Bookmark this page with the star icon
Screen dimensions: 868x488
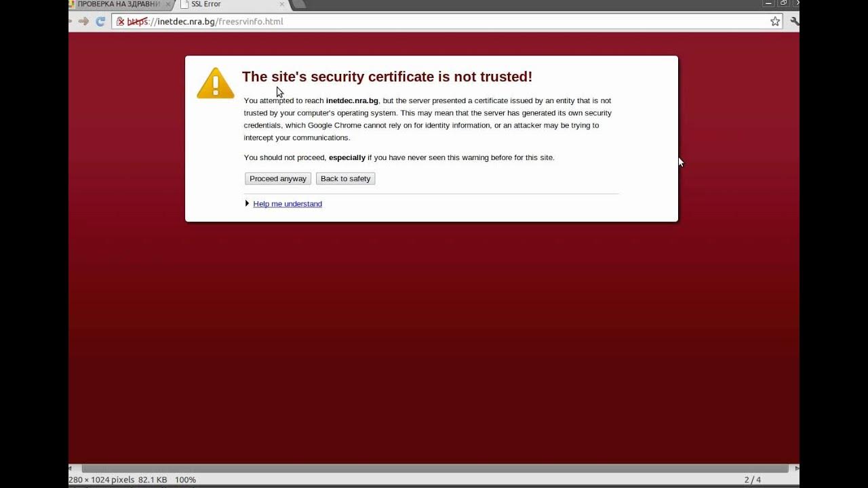[775, 22]
